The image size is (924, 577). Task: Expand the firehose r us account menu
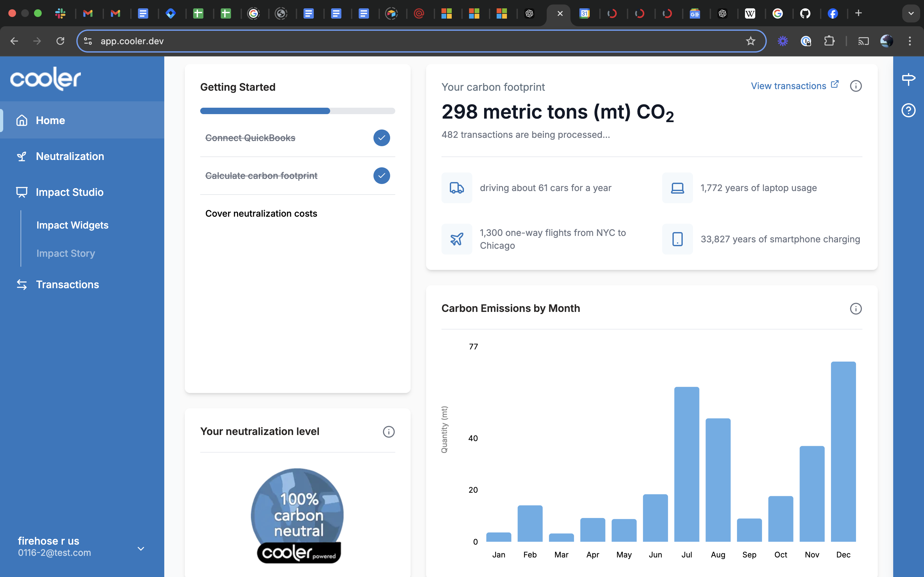tap(141, 548)
